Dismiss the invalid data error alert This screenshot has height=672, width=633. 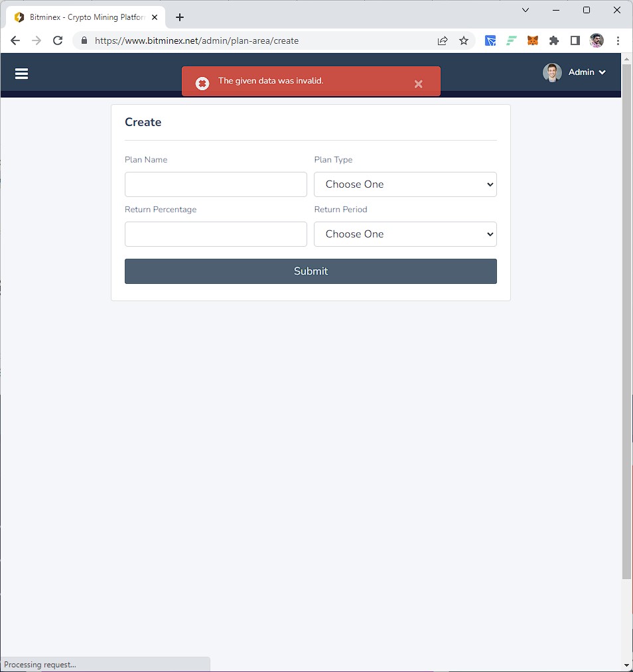click(418, 84)
